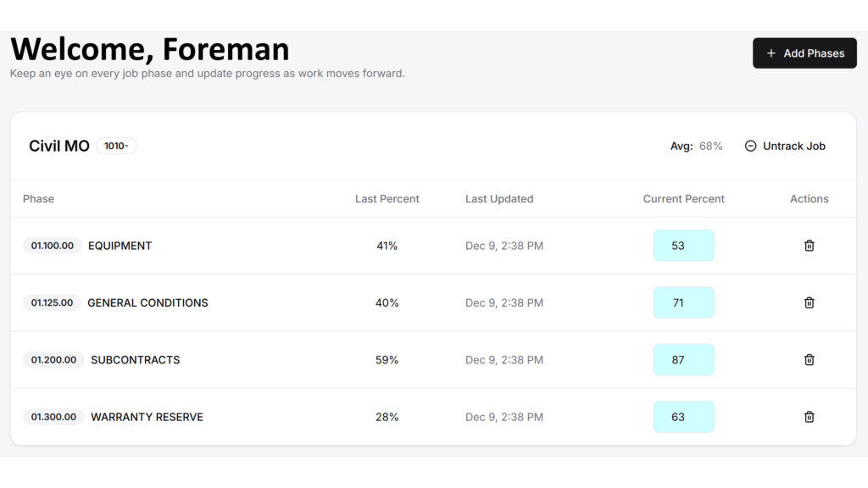Open the Add Phases button
Viewport: 868px width, 488px height.
(x=804, y=53)
